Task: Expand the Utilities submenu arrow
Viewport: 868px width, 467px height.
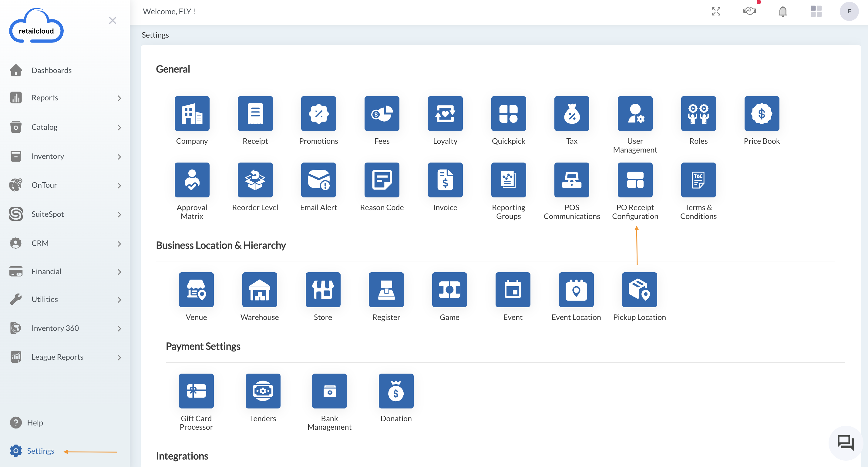Action: point(119,300)
